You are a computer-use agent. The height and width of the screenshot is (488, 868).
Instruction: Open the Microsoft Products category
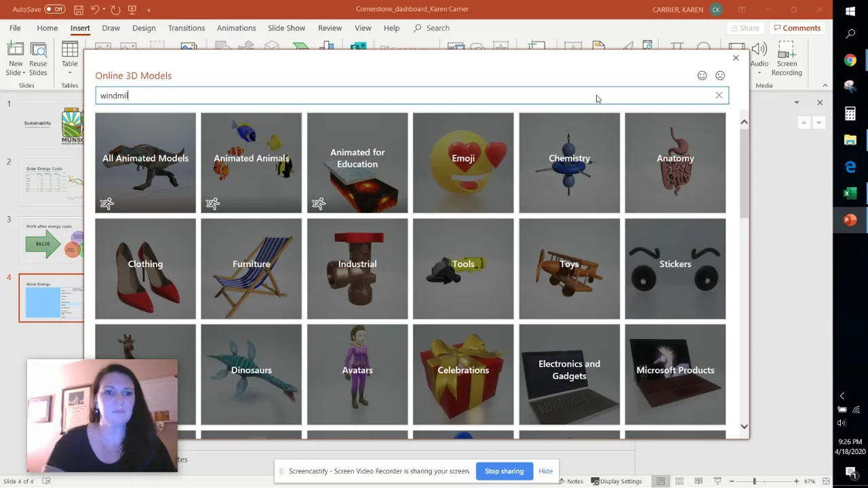point(675,374)
